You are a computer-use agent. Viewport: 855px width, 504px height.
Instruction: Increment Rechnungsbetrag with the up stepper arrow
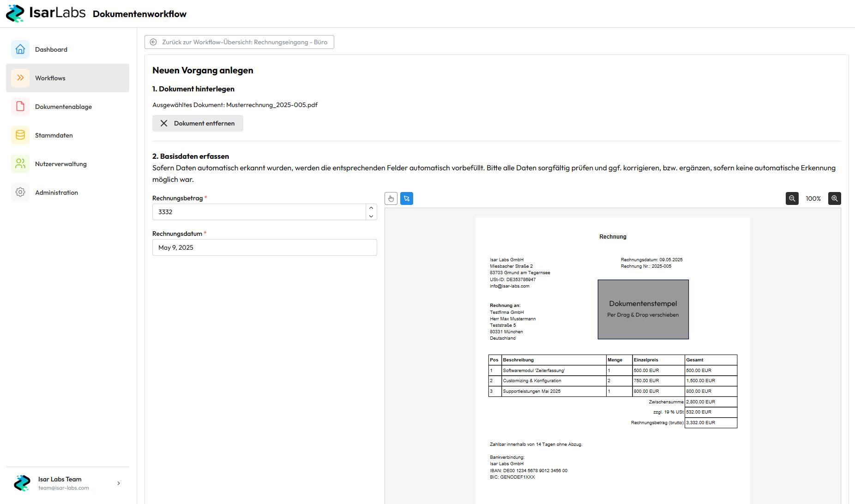point(371,207)
